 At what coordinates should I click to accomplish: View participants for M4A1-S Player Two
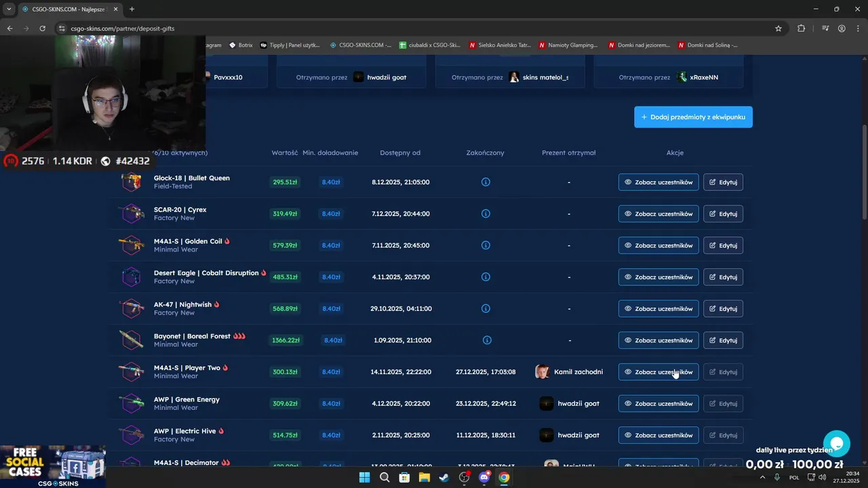pos(658,371)
